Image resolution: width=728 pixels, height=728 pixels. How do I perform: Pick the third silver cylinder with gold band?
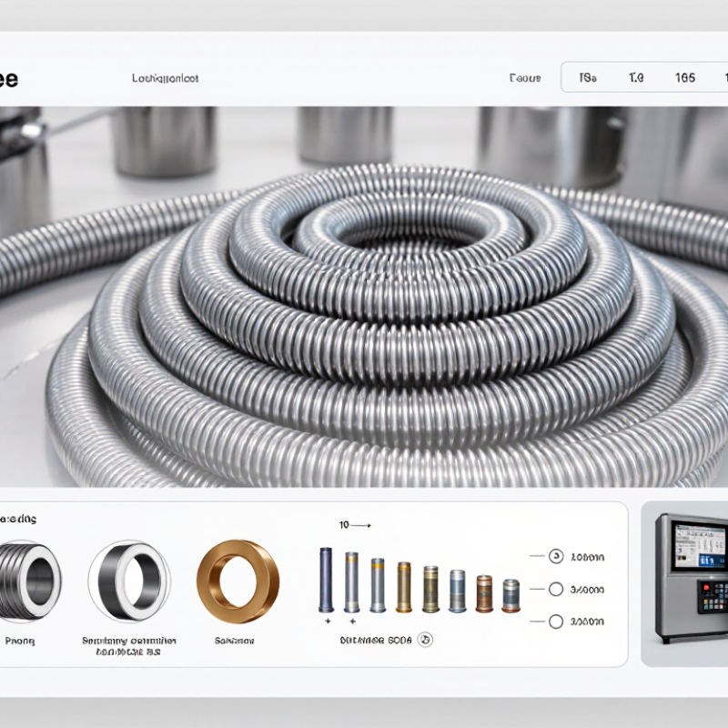click(x=378, y=585)
